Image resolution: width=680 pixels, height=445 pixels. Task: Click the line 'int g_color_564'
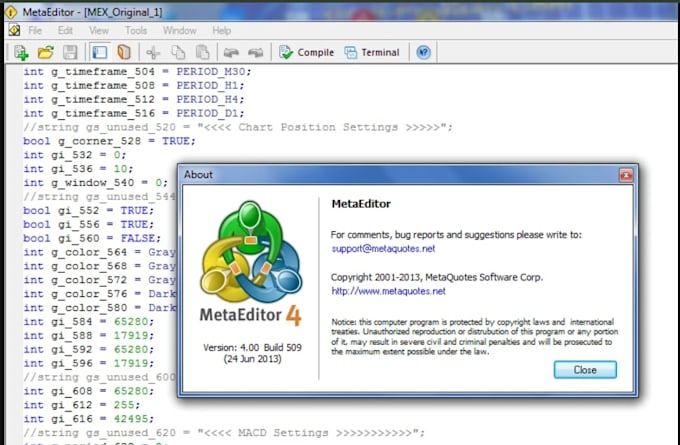pos(100,252)
